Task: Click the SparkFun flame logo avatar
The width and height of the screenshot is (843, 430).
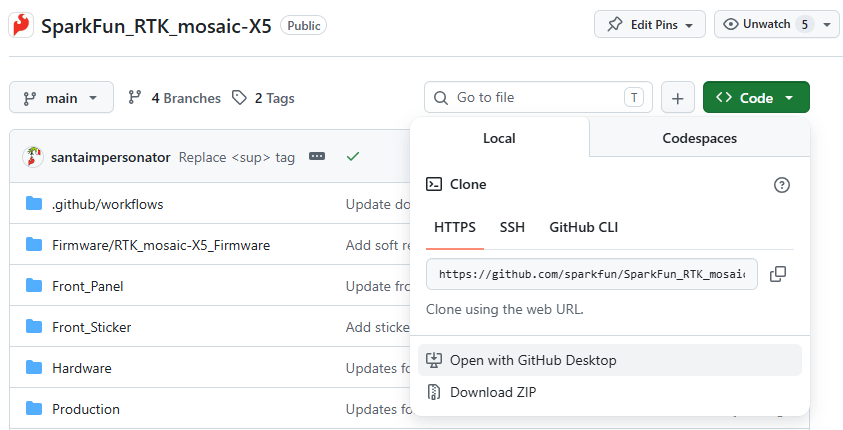Action: tap(22, 25)
